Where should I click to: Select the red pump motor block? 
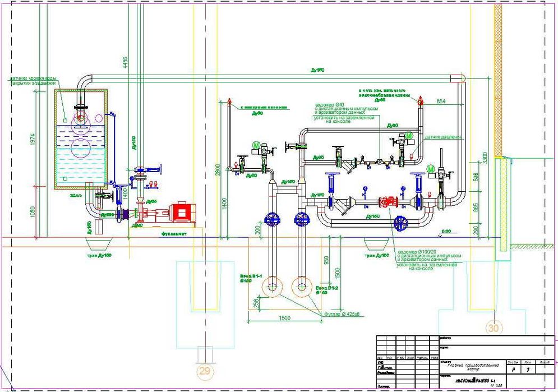[182, 213]
